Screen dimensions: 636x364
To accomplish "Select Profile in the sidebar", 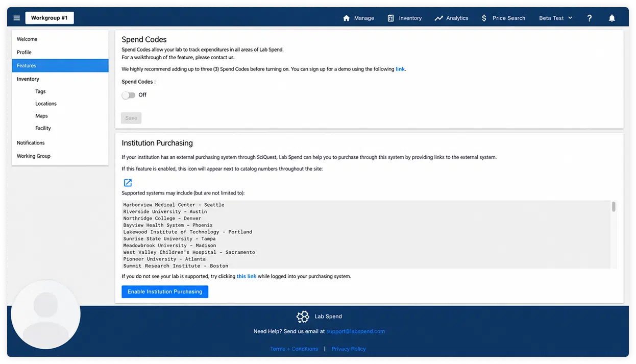I will (x=60, y=52).
